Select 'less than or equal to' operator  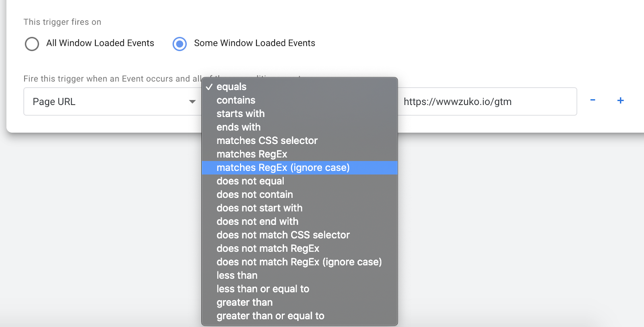[x=263, y=289]
